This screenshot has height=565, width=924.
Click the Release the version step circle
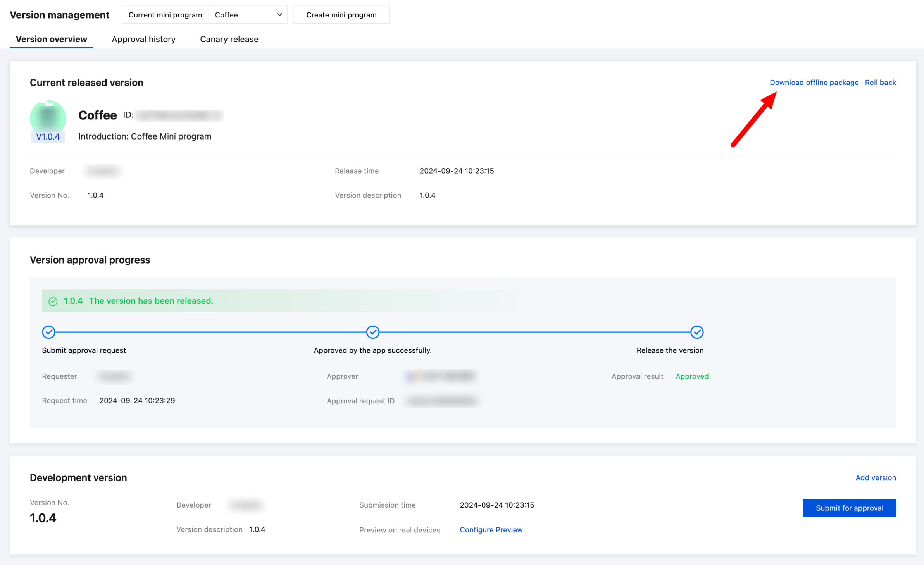pyautogui.click(x=696, y=332)
